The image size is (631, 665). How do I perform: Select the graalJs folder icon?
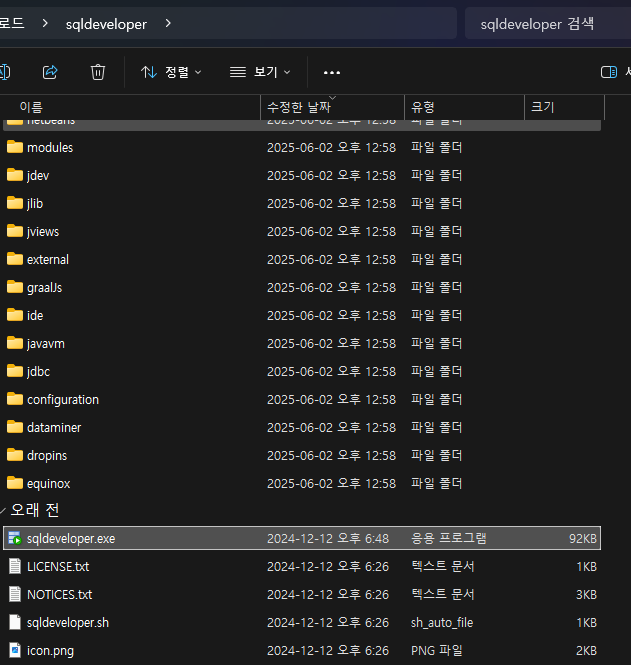15,287
